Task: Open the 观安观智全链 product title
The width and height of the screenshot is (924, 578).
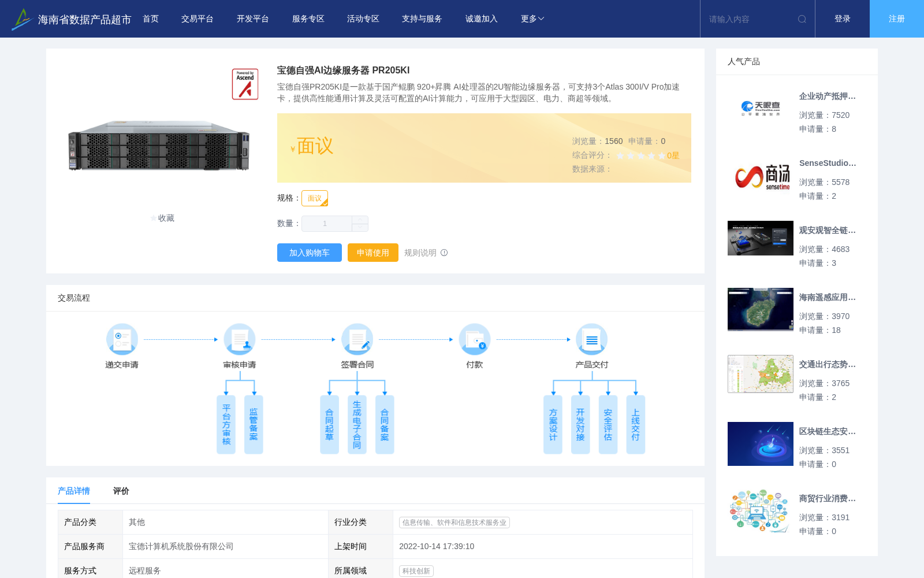Action: tap(828, 231)
